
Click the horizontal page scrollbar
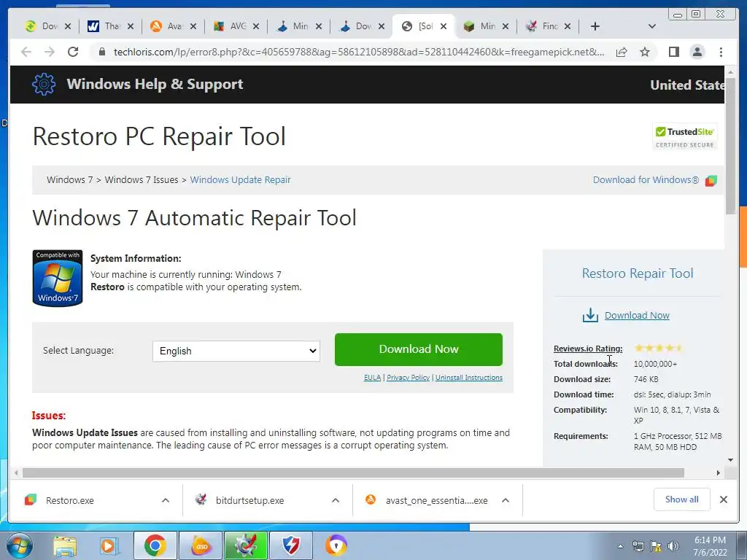point(354,472)
